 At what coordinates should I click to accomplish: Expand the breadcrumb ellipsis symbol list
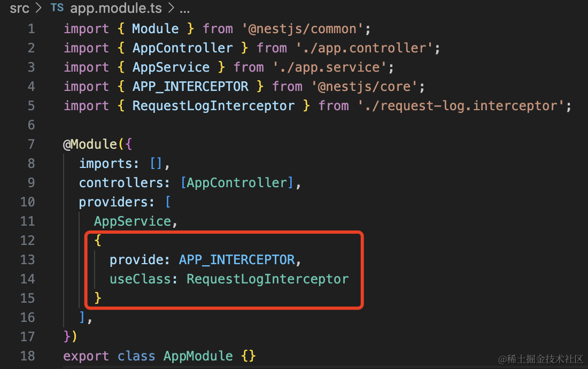(184, 8)
